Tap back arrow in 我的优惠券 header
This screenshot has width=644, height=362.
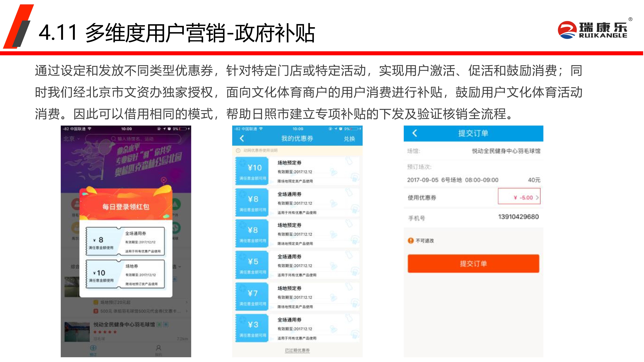[242, 138]
